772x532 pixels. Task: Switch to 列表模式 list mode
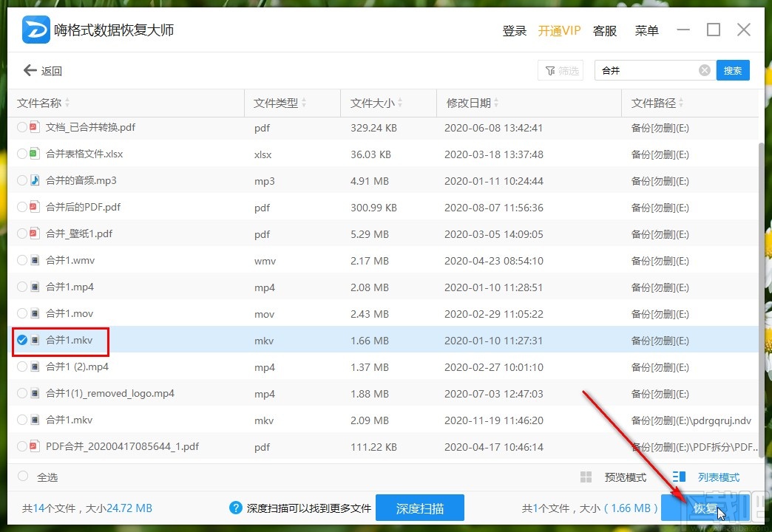pyautogui.click(x=718, y=477)
